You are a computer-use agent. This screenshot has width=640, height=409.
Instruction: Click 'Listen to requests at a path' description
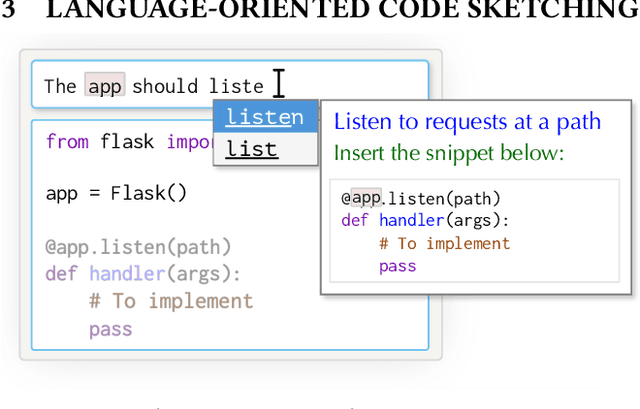pos(467,122)
